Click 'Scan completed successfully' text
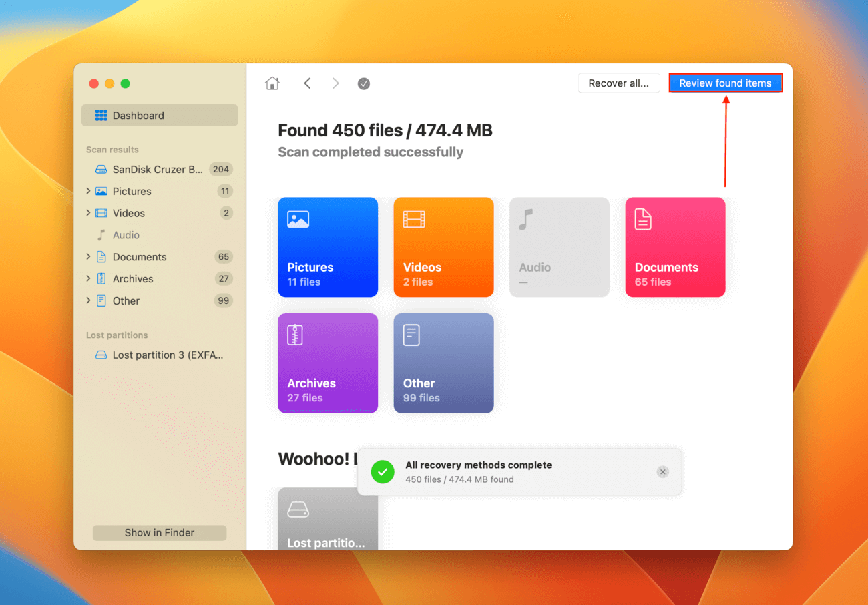 (x=371, y=152)
